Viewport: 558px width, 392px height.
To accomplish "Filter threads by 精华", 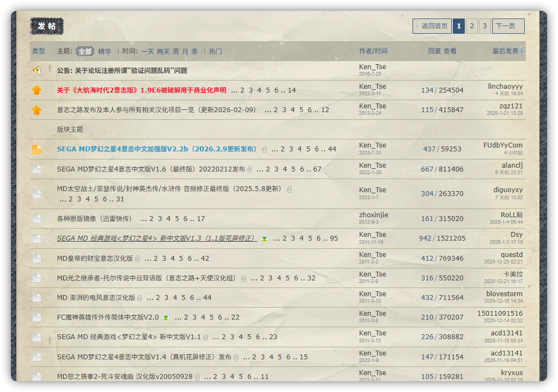I will pyautogui.click(x=105, y=51).
